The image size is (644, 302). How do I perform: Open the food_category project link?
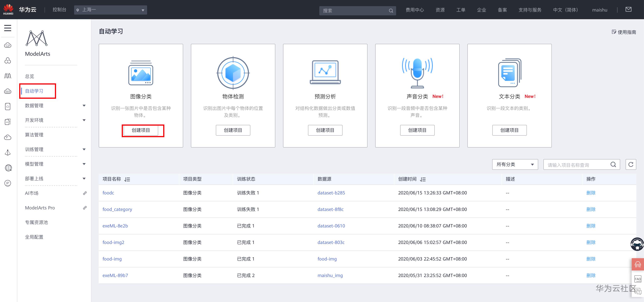[117, 209]
